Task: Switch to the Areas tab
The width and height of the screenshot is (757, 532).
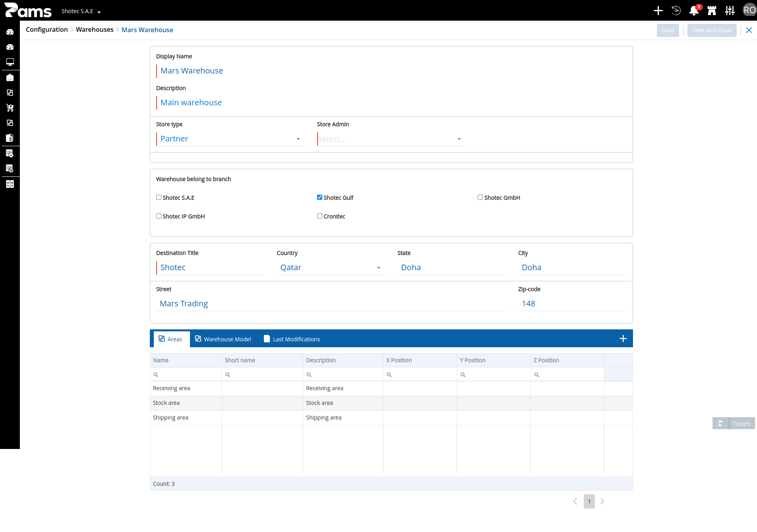Action: [172, 339]
